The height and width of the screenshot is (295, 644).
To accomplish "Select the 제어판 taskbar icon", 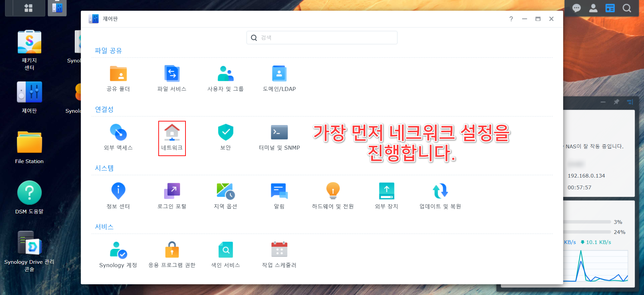I will (57, 8).
